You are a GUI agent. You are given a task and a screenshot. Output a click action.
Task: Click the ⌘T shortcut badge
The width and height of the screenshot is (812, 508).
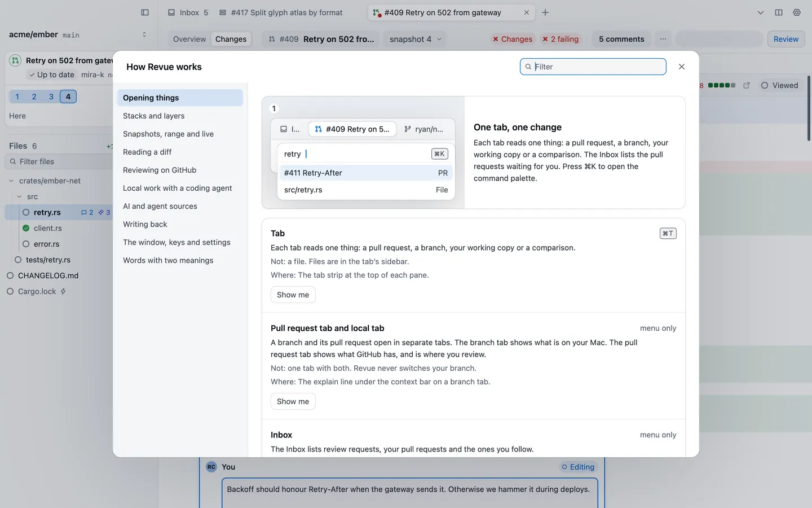(x=668, y=234)
